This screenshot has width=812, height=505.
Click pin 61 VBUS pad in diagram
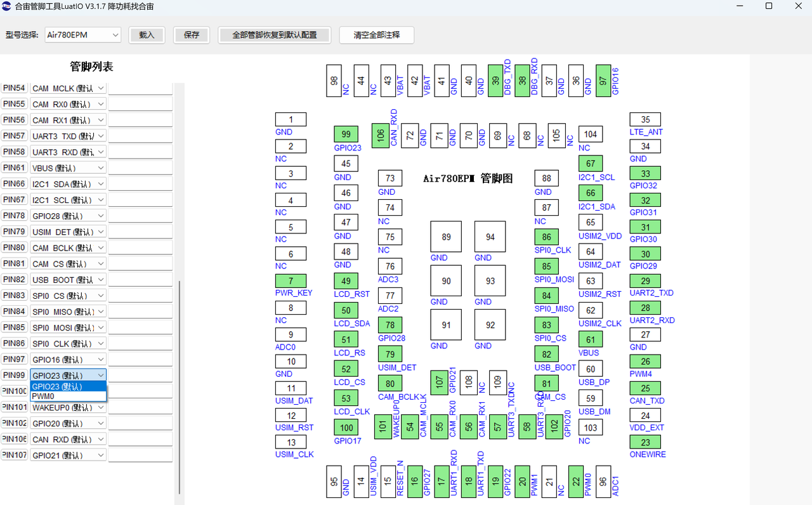click(591, 341)
